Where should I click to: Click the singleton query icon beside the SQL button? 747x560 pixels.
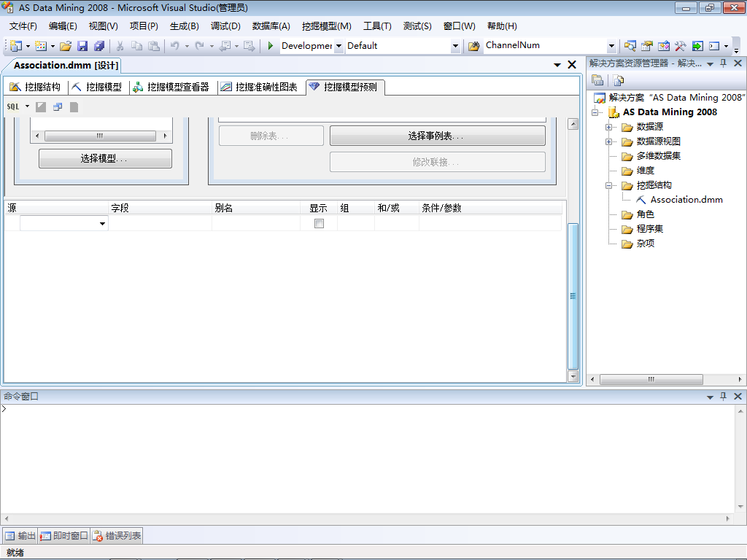[x=58, y=106]
